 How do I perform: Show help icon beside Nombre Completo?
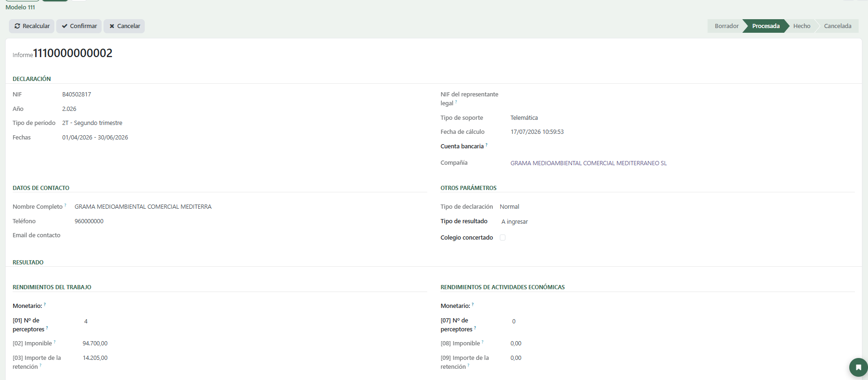pyautogui.click(x=65, y=205)
